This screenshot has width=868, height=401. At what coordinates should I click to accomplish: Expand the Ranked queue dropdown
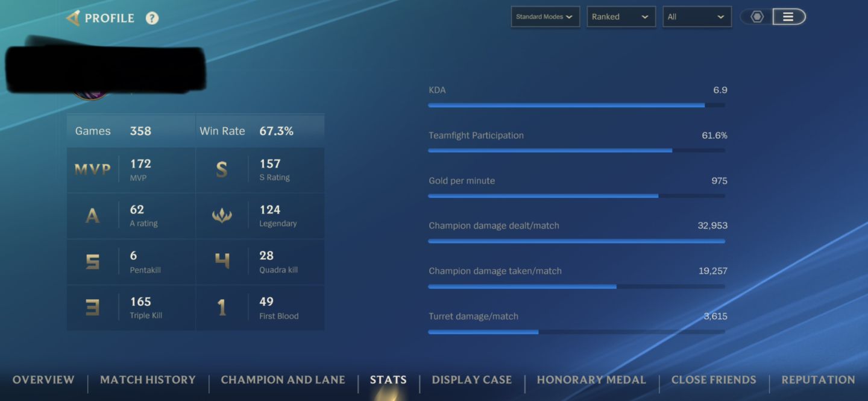coord(621,17)
